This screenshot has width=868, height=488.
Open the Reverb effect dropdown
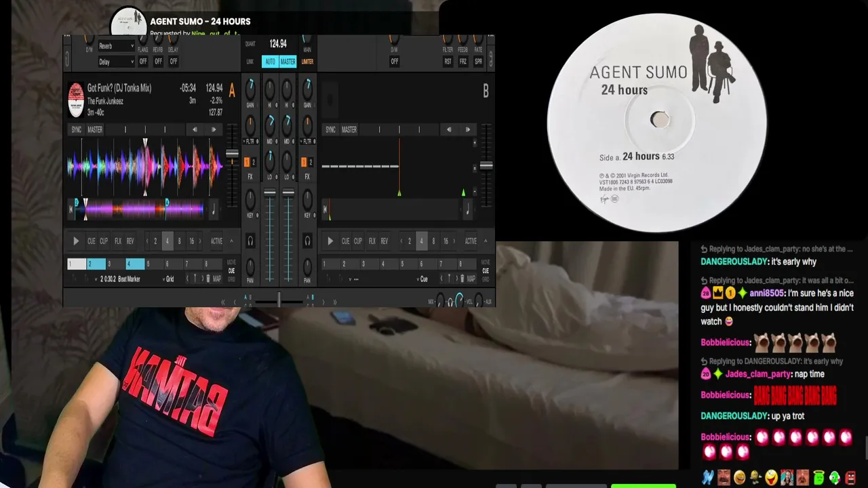click(x=116, y=46)
